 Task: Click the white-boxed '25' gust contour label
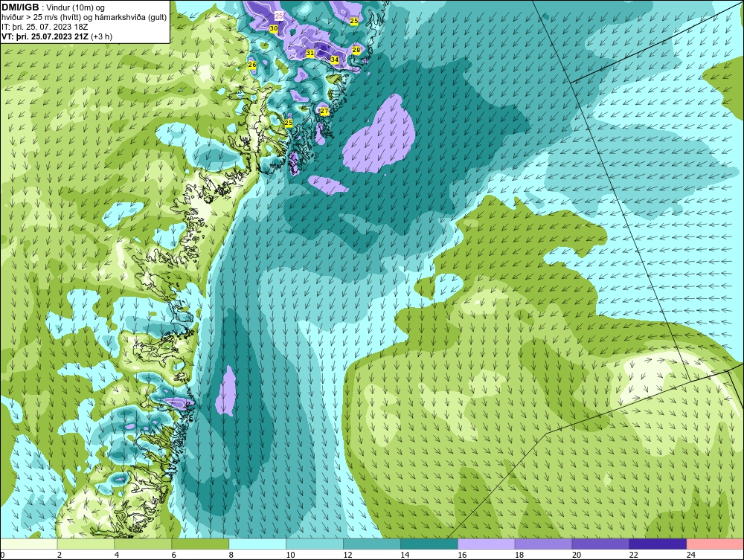[x=279, y=16]
